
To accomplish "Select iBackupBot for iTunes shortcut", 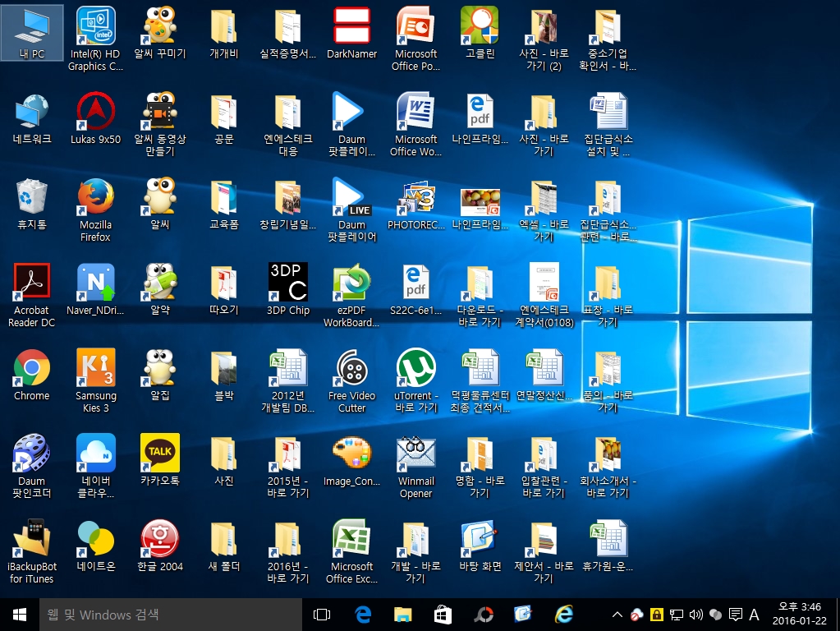I will coord(31,551).
